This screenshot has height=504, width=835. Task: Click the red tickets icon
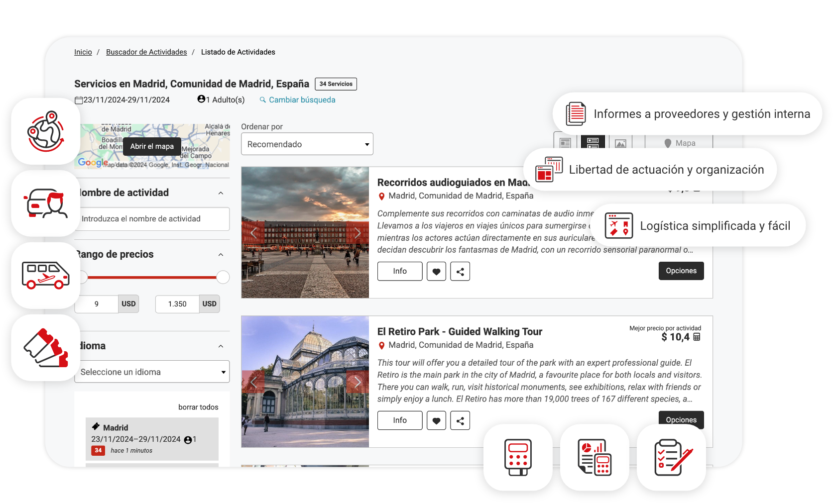coord(46,348)
